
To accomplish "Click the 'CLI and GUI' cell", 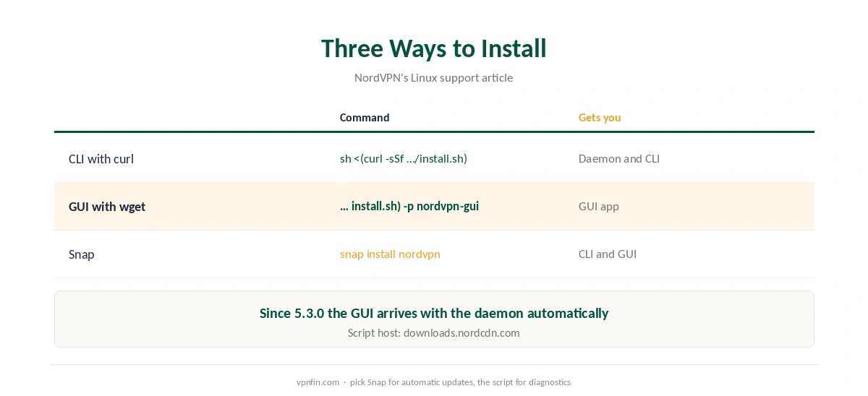I will (x=608, y=254).
